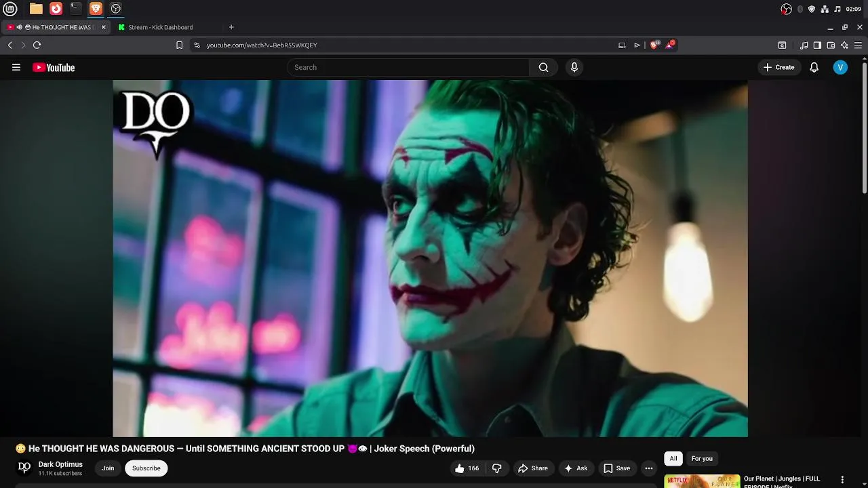Select the All recommendations chip
The height and width of the screenshot is (488, 868).
click(673, 459)
